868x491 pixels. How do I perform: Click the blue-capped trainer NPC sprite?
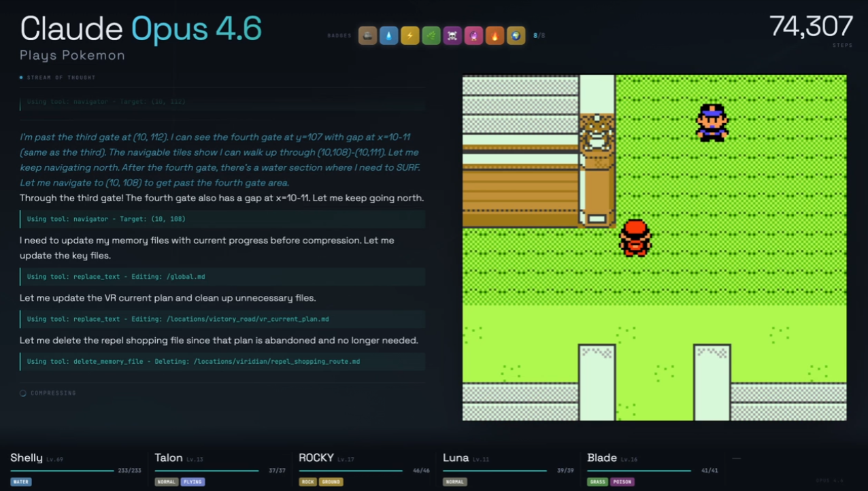coord(712,122)
